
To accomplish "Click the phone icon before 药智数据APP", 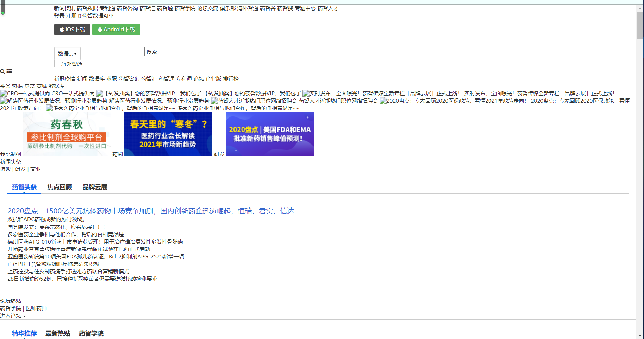I will [80, 16].
